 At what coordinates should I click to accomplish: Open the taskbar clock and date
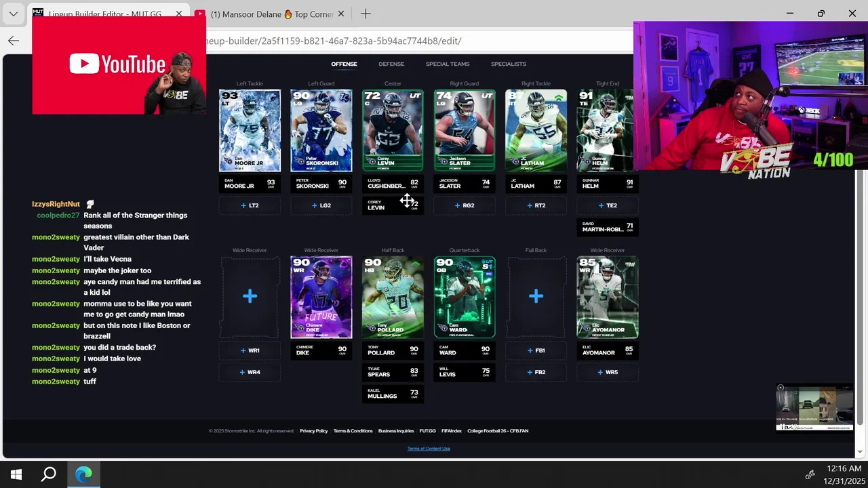844,474
